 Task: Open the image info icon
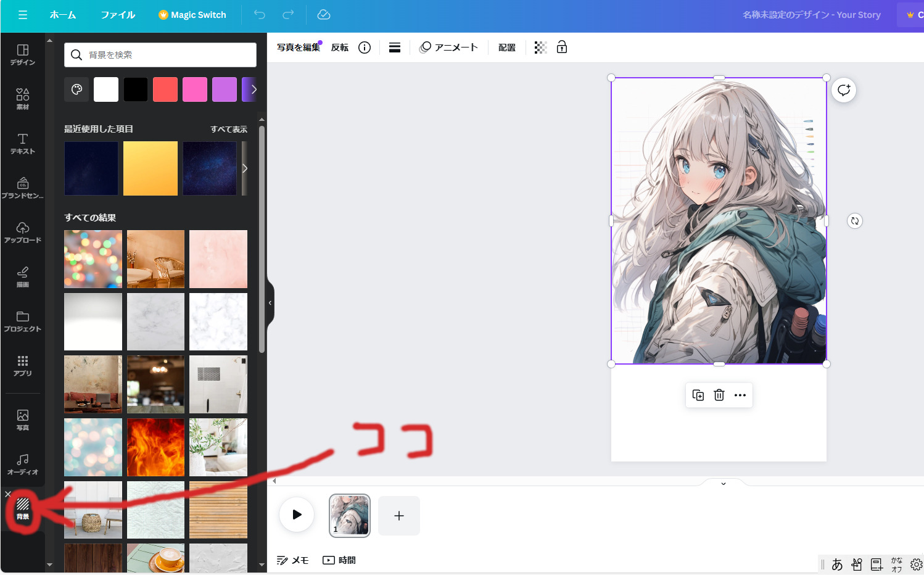365,48
